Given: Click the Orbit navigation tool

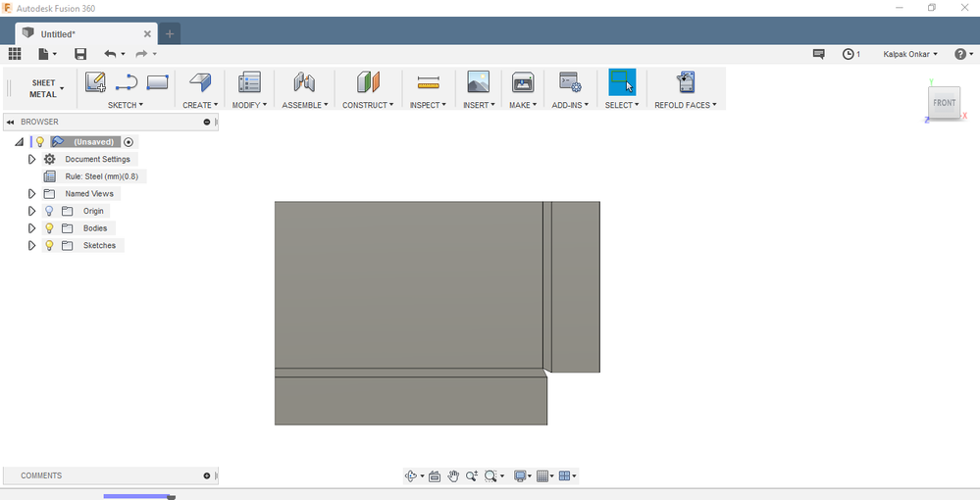Looking at the screenshot, I should (x=411, y=476).
